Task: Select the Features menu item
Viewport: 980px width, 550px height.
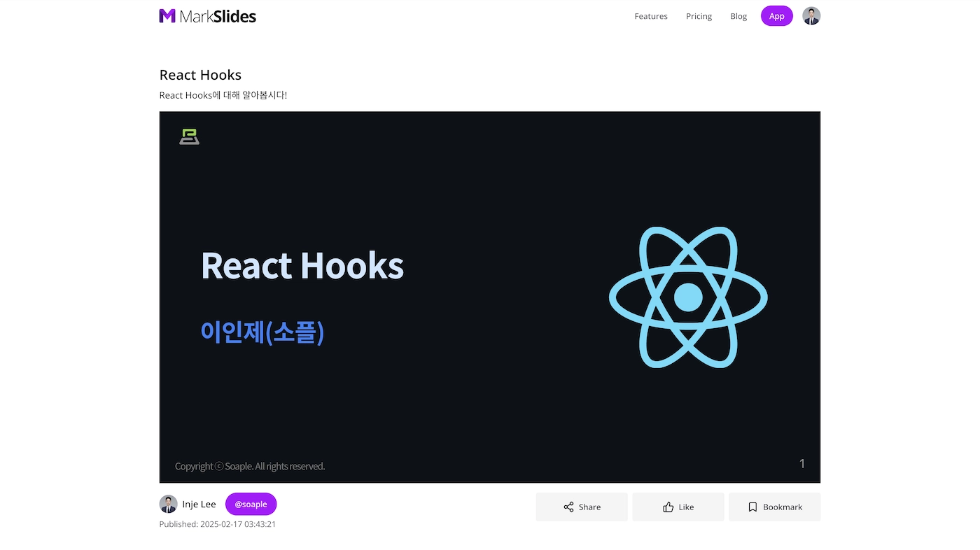Action: tap(650, 15)
